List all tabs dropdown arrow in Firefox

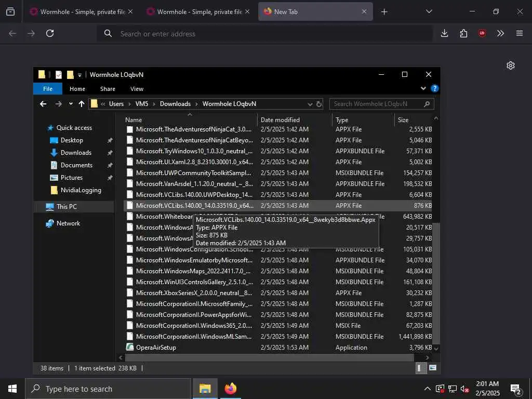[429, 11]
